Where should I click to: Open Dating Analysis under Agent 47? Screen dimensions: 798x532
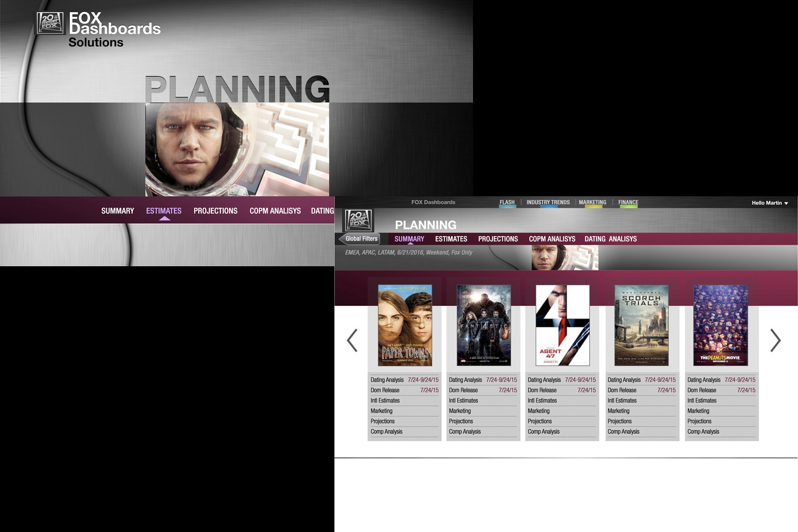[x=562, y=380]
